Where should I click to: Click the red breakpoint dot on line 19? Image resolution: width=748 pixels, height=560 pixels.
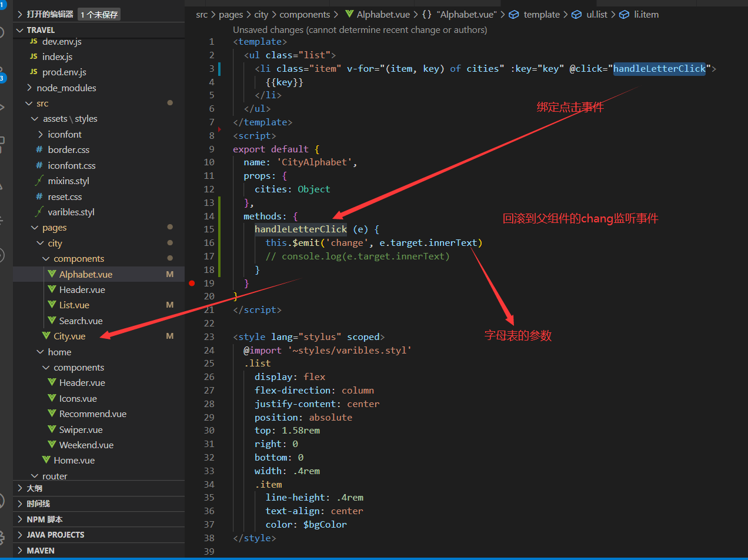pos(192,284)
